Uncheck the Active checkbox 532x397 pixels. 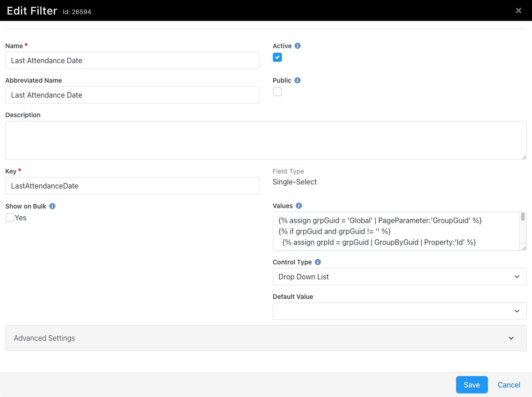click(277, 57)
